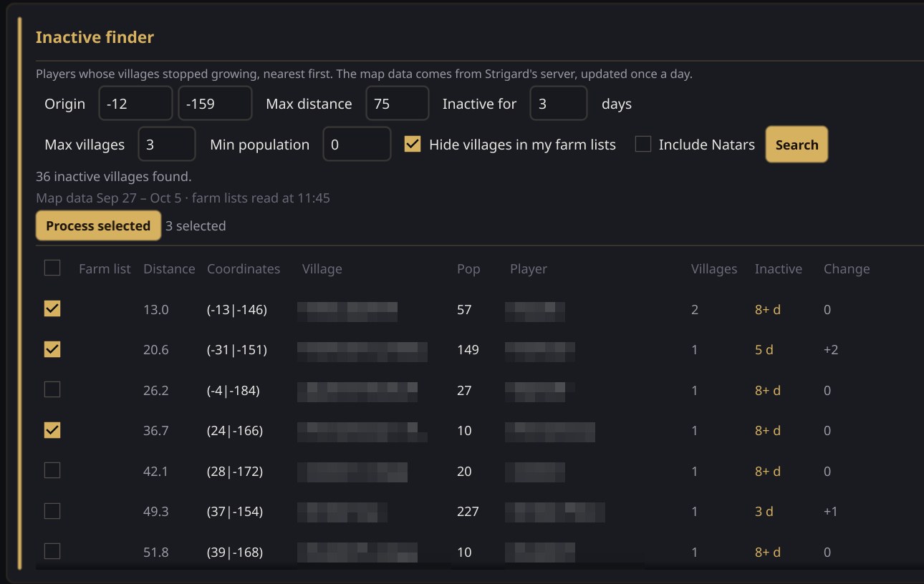Viewport: 924px width, 584px height.
Task: Open coordinates (-31|-151) link
Action: 237,350
